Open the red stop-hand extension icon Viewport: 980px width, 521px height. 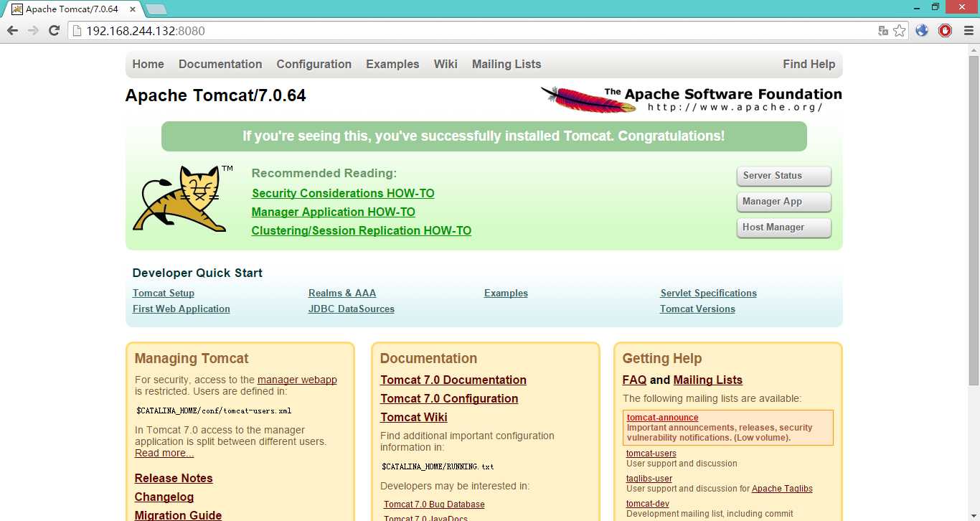pyautogui.click(x=945, y=31)
